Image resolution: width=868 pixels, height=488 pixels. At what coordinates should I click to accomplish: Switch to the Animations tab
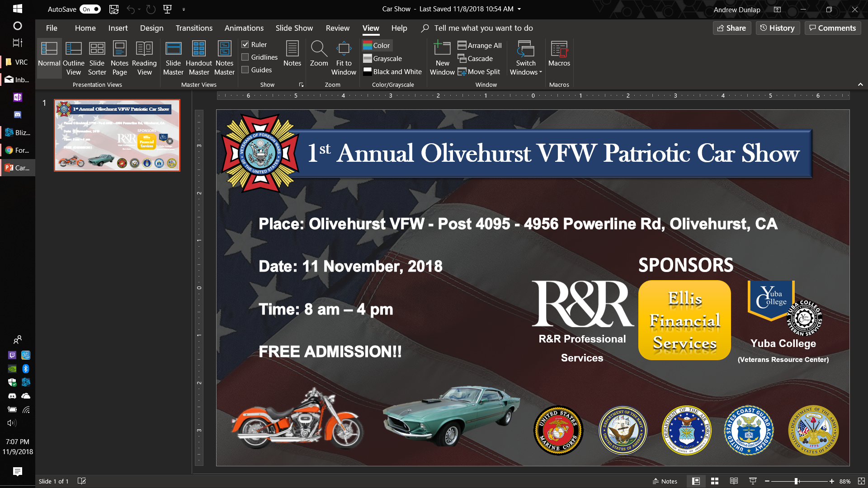244,28
